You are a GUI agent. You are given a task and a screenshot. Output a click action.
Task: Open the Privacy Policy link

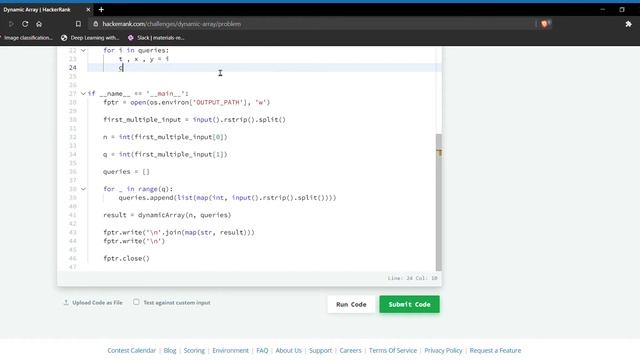tap(443, 350)
